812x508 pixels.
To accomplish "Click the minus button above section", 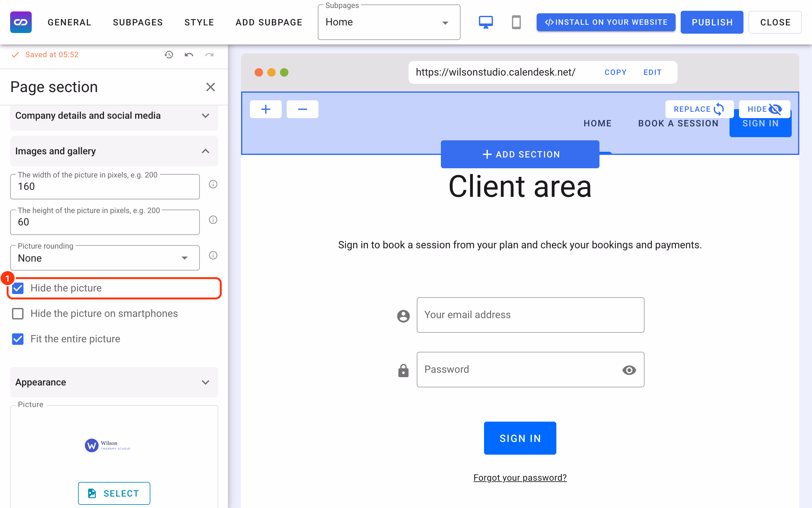I will point(302,109).
